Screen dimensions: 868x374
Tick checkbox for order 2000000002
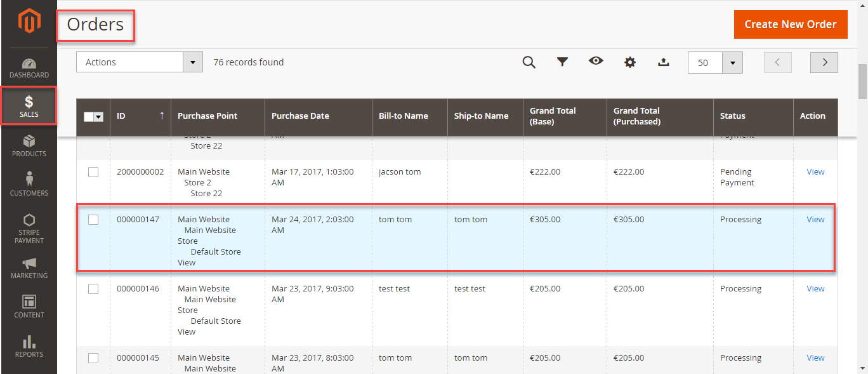(x=93, y=172)
